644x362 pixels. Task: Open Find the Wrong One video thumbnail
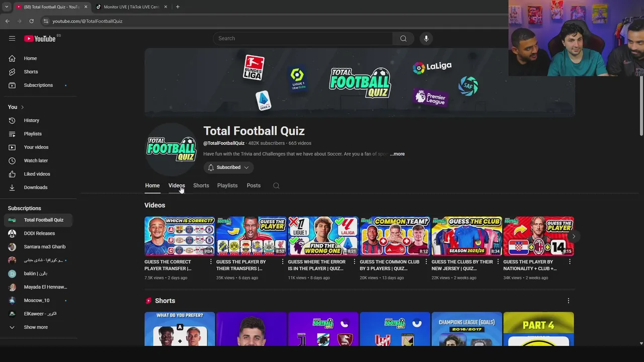click(323, 236)
